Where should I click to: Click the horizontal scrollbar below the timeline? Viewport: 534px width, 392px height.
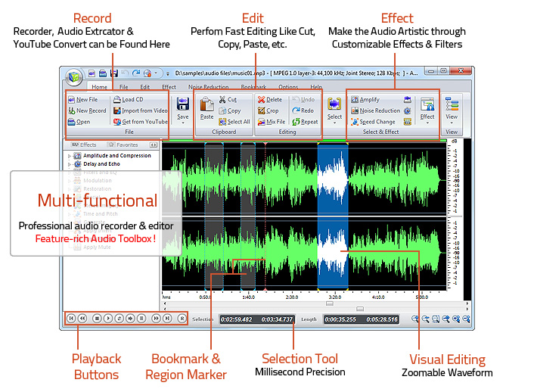(x=360, y=309)
